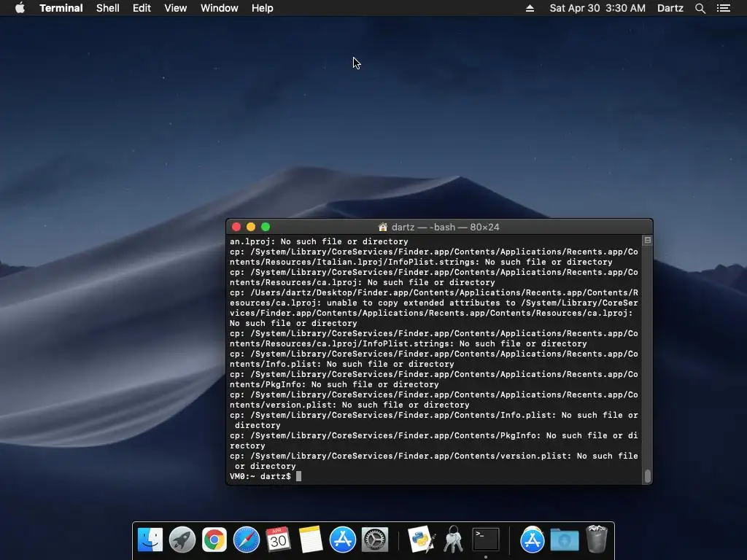747x560 pixels.
Task: Open Notes from the Dock
Action: click(311, 540)
